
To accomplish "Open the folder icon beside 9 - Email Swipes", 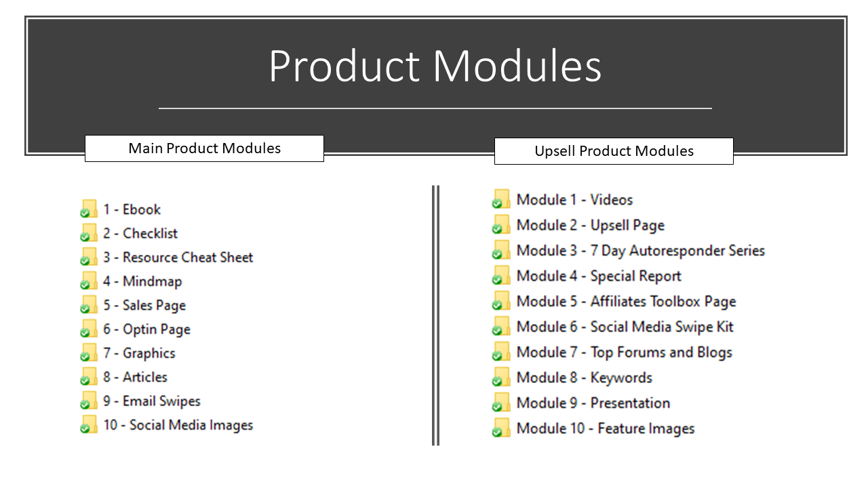I will click(89, 401).
